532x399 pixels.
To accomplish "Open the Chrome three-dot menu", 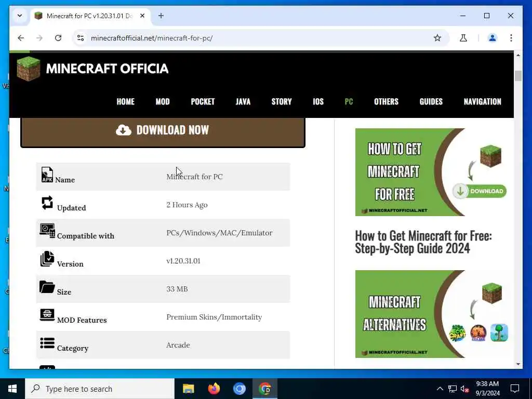I will (511, 38).
